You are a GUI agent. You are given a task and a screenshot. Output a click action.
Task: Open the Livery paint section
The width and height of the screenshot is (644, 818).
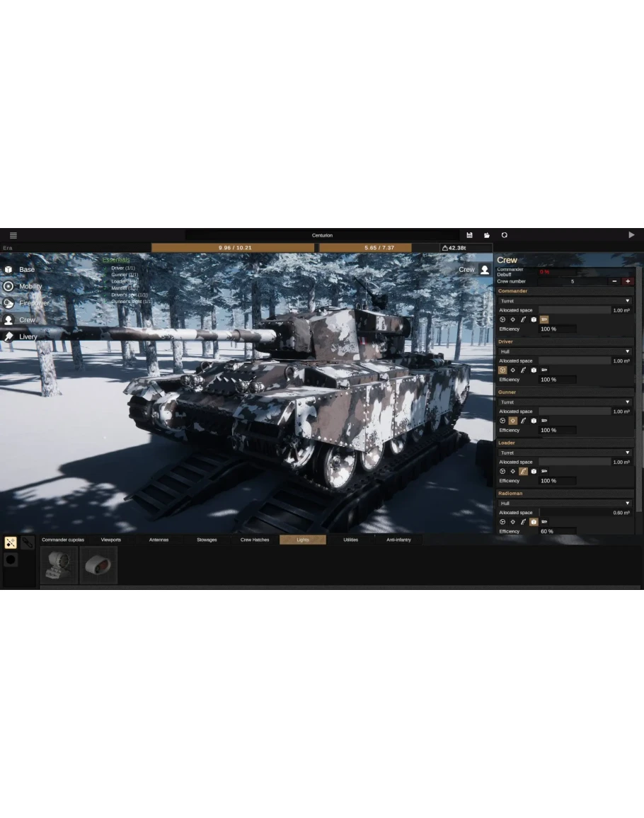click(x=28, y=336)
